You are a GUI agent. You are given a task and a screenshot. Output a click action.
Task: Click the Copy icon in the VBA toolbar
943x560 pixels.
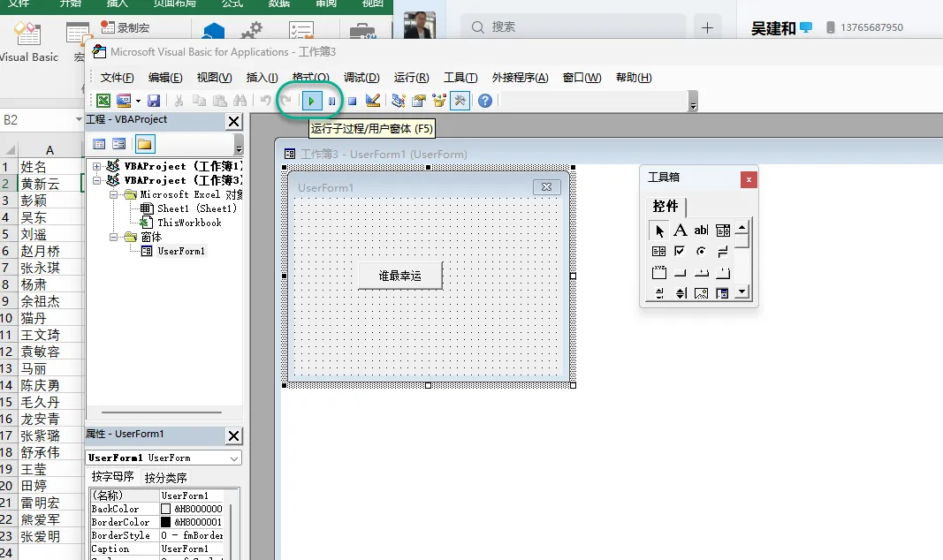click(199, 101)
